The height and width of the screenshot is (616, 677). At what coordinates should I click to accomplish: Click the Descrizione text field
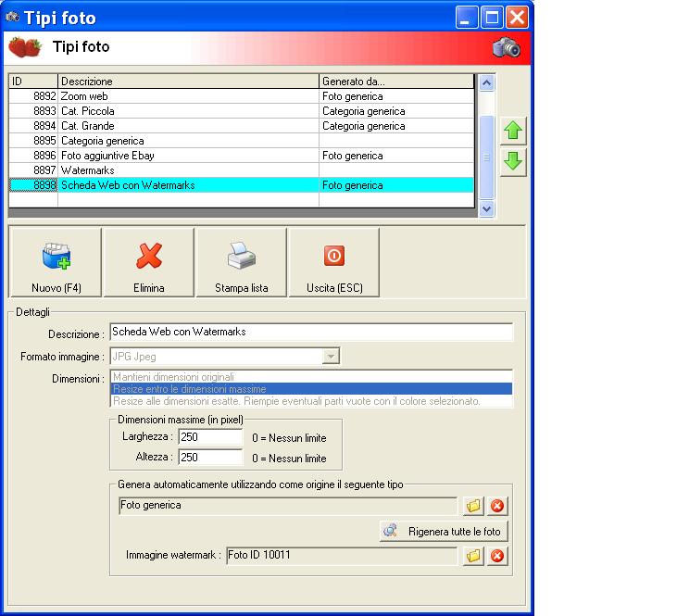311,332
